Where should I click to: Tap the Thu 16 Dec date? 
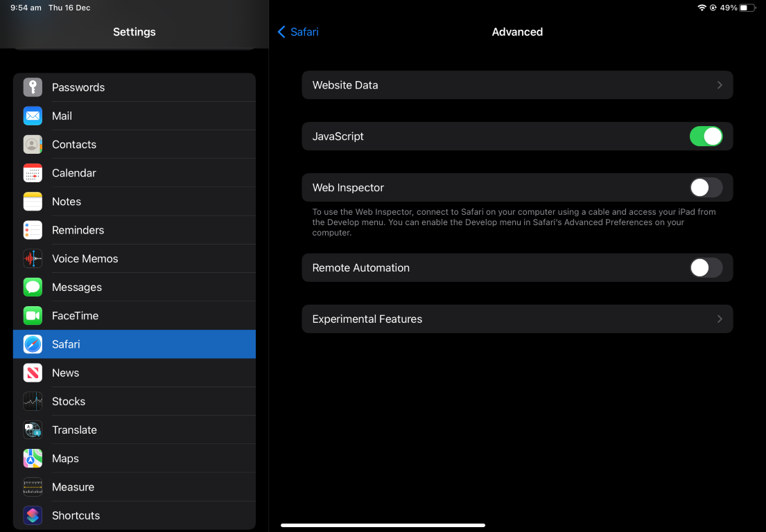(x=69, y=8)
